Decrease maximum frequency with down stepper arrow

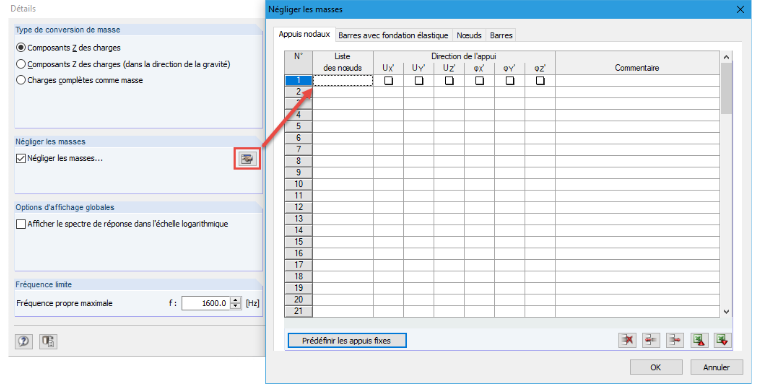click(x=236, y=306)
